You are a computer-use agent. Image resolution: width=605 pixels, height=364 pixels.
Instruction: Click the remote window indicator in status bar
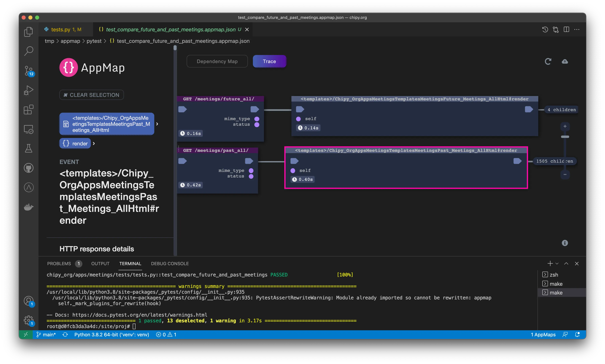pyautogui.click(x=26, y=334)
